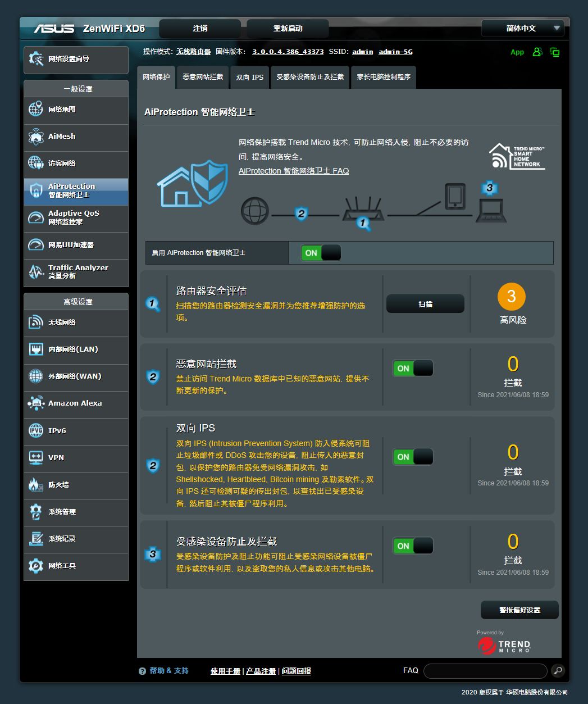
Task: Click the 系统管理 gear icon
Action: 36,512
